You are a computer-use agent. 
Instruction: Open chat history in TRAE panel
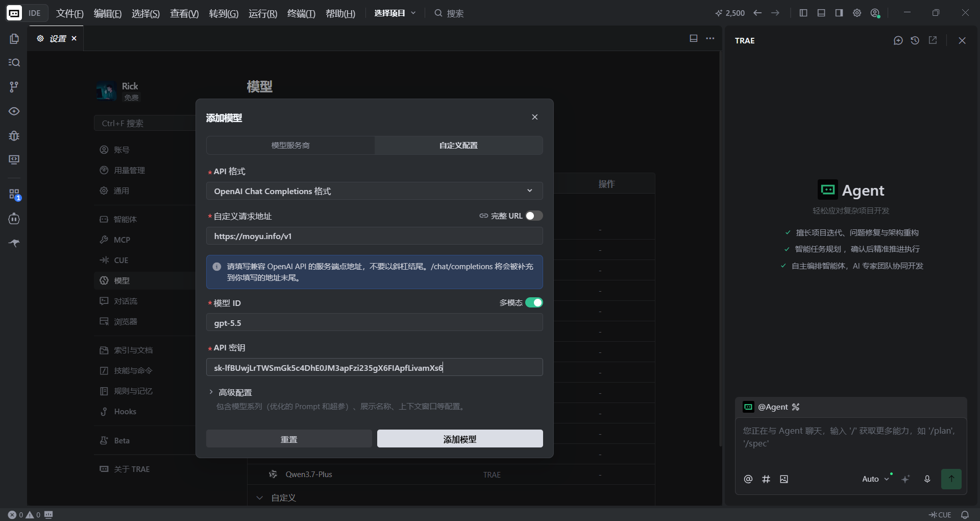point(915,40)
